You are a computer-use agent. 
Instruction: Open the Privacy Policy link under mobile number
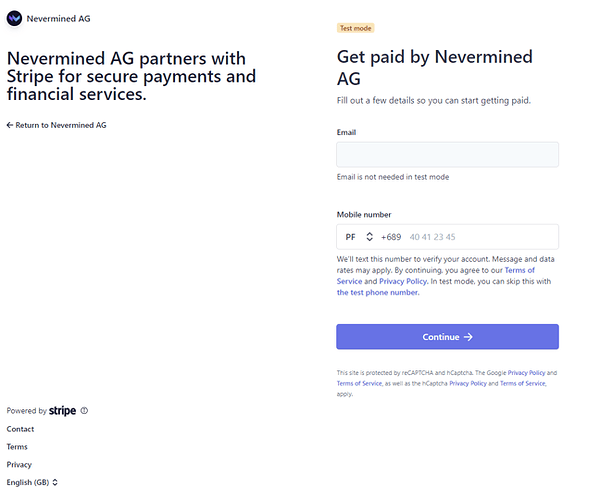(405, 282)
